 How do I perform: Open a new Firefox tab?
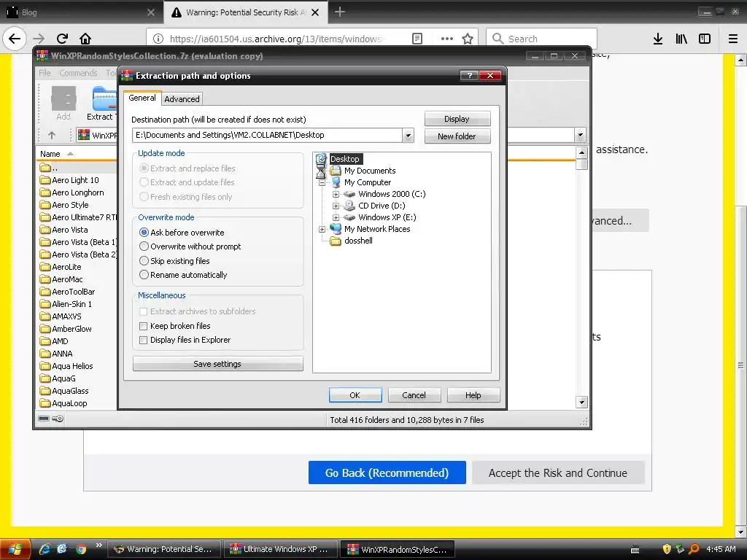coord(340,12)
